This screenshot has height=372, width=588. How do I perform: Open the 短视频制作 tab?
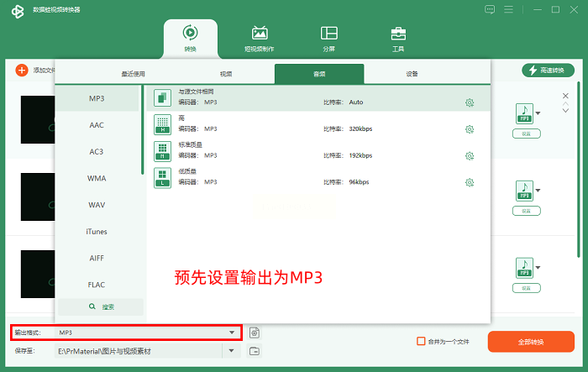(x=259, y=38)
